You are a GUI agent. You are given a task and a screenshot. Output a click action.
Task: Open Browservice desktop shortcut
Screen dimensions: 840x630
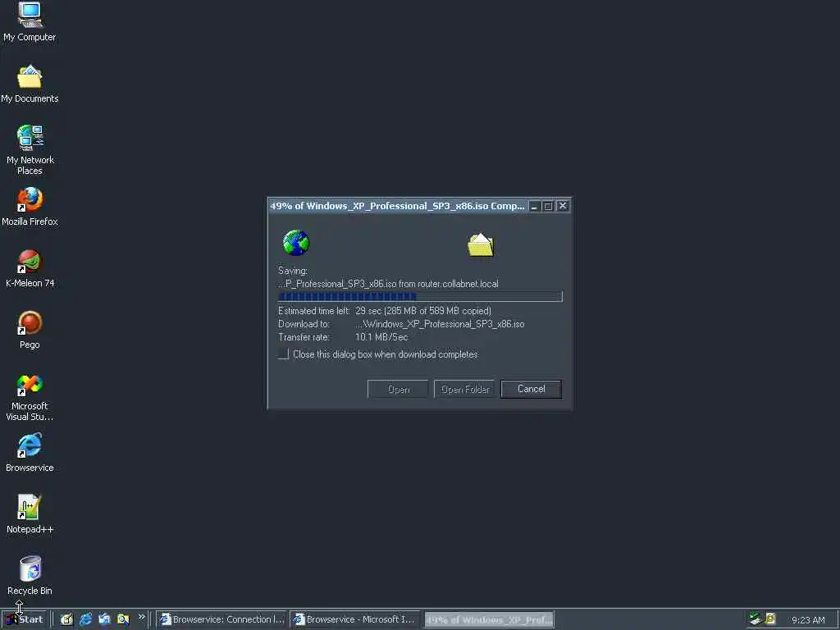tap(30, 453)
